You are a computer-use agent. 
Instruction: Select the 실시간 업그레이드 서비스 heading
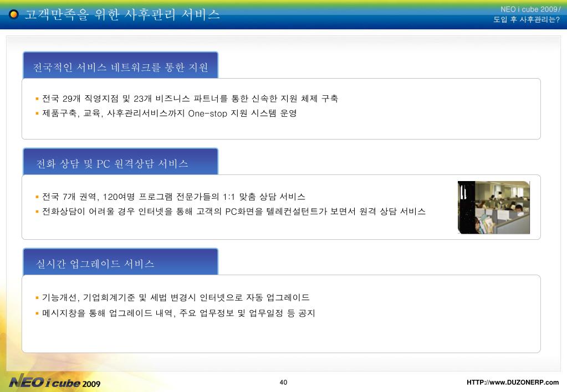[x=95, y=264]
